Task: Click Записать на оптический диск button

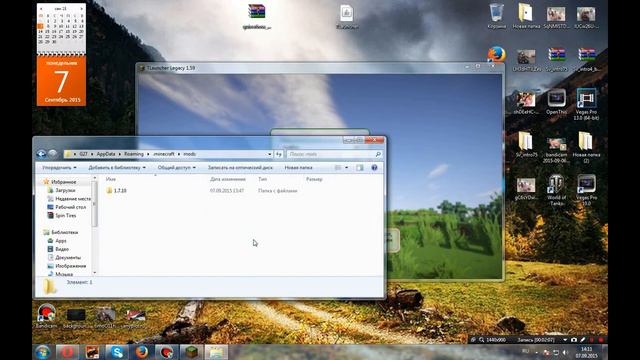Action: pos(240,168)
